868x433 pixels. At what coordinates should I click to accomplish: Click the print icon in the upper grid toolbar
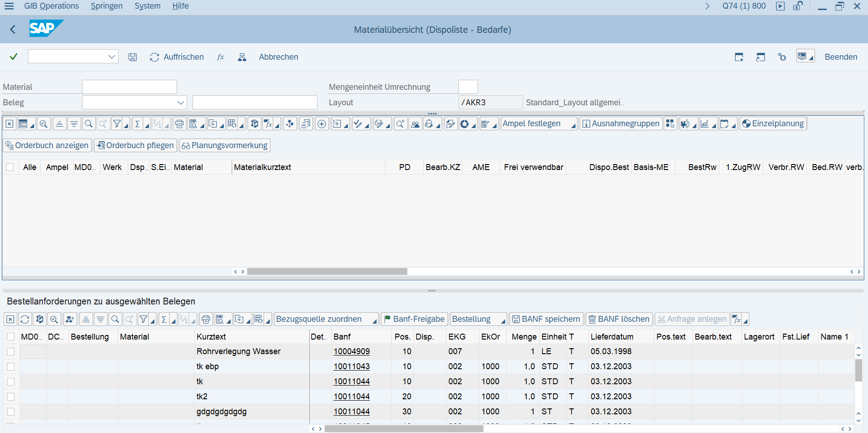pyautogui.click(x=179, y=124)
